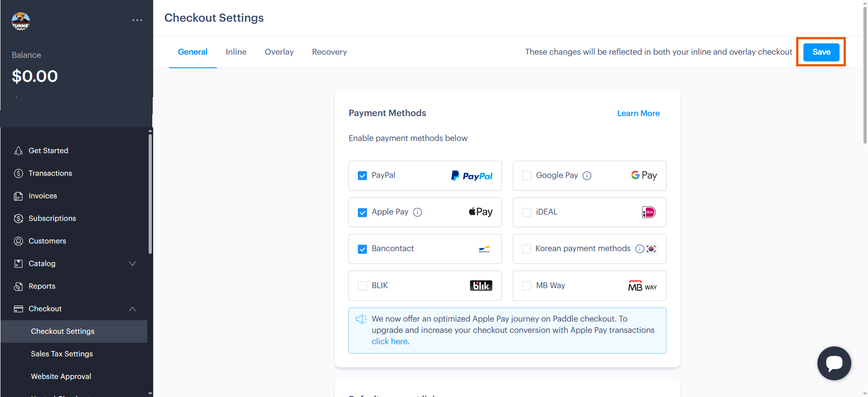Click the iDEAL logo

[649, 212]
